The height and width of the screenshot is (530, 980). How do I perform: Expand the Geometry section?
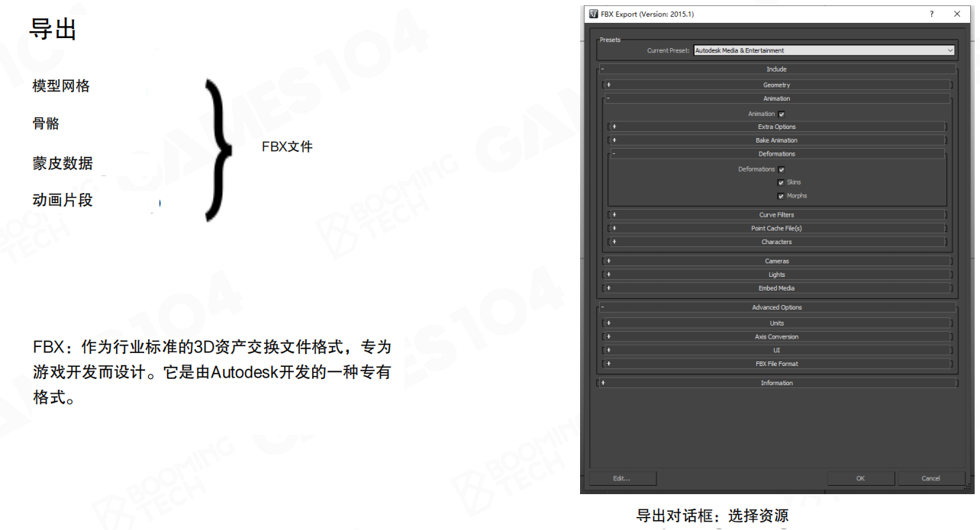(776, 85)
